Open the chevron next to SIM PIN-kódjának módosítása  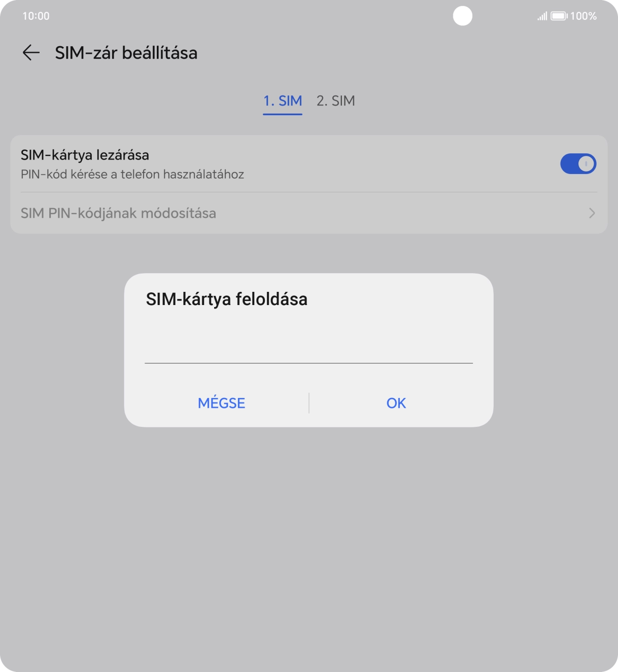click(x=592, y=213)
